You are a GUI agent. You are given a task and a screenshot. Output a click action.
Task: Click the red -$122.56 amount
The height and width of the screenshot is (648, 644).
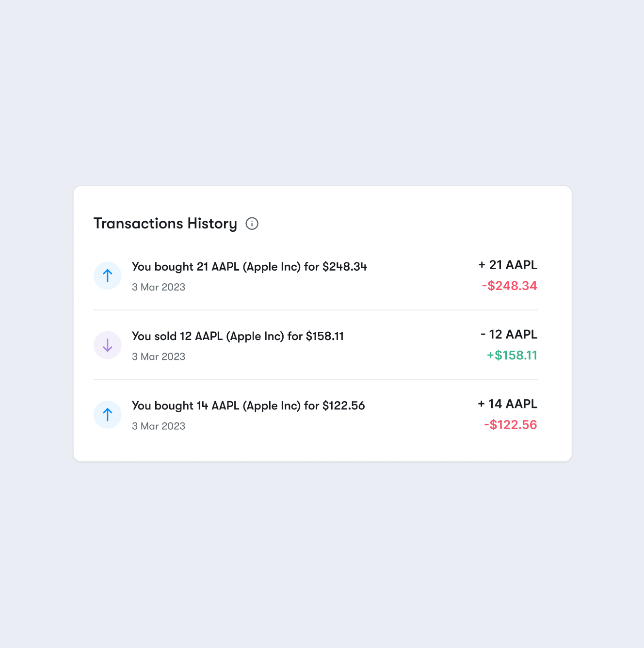[510, 425]
